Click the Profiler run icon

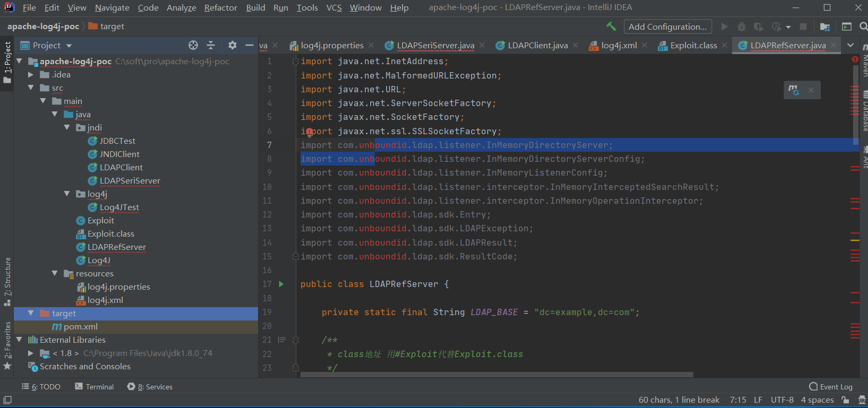click(777, 27)
